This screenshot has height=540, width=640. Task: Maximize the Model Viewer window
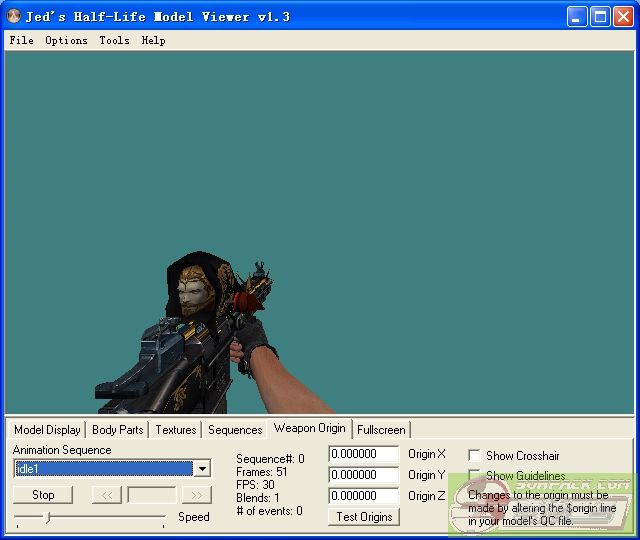(x=600, y=17)
